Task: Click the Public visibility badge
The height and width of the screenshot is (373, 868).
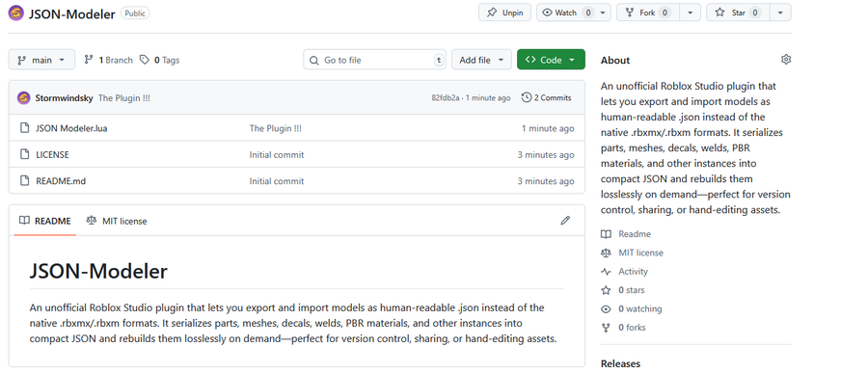Action: 135,13
